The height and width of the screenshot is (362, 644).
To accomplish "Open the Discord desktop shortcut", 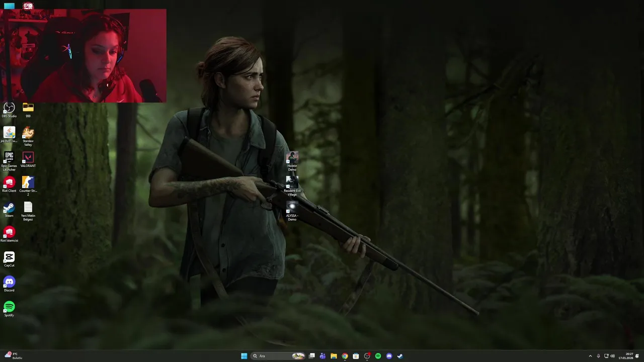I will tap(9, 284).
